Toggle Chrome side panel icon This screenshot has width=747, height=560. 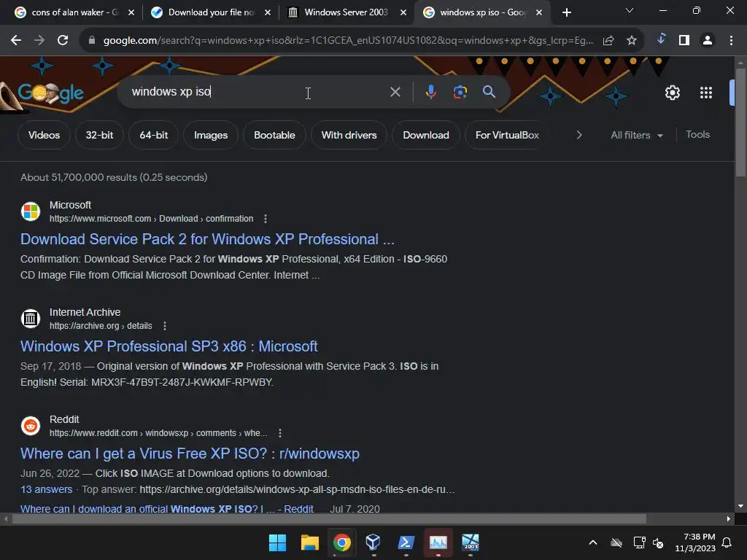pyautogui.click(x=684, y=41)
